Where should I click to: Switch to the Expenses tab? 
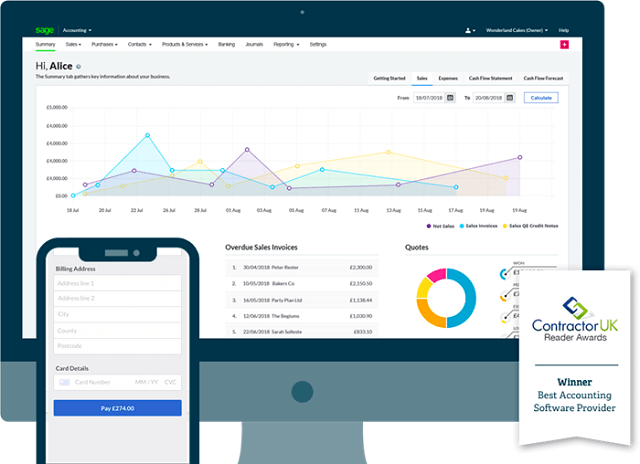448,77
